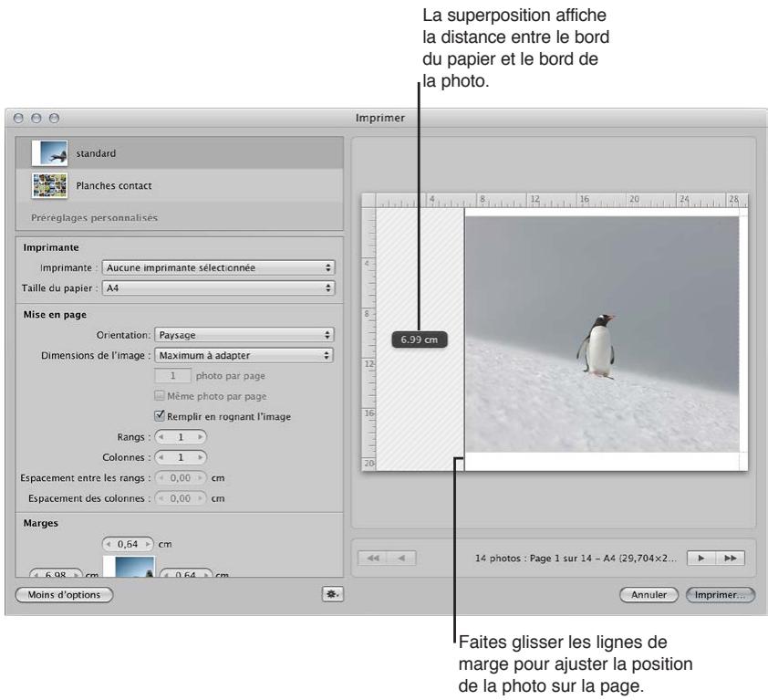The image size is (768, 700).
Task: Click the photo par page field
Action: 172,375
